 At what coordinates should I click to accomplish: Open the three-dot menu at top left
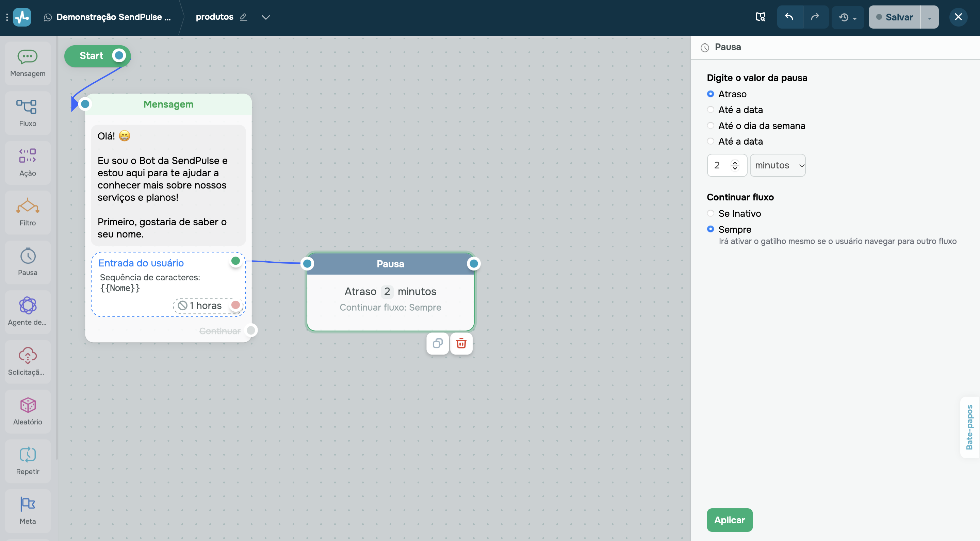pos(7,17)
